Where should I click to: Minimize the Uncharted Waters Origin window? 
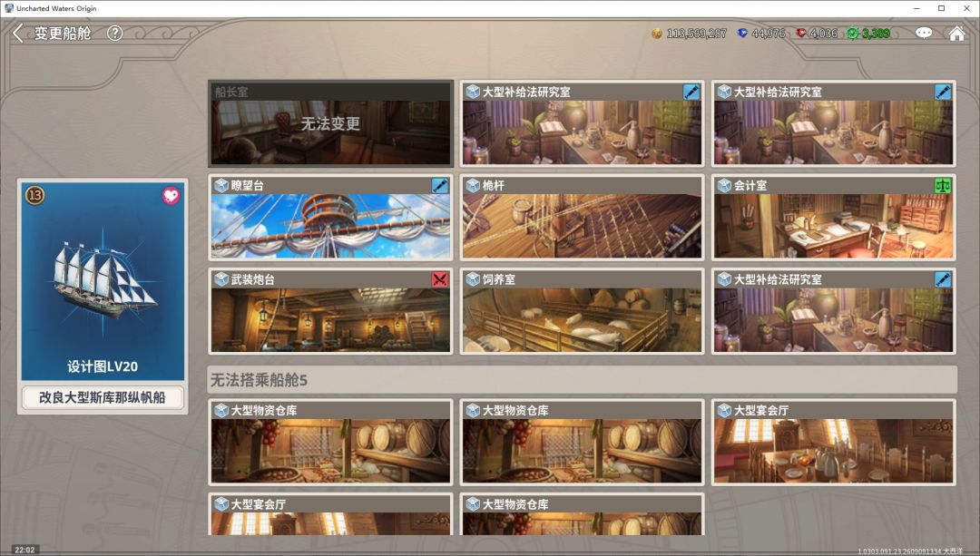click(916, 8)
